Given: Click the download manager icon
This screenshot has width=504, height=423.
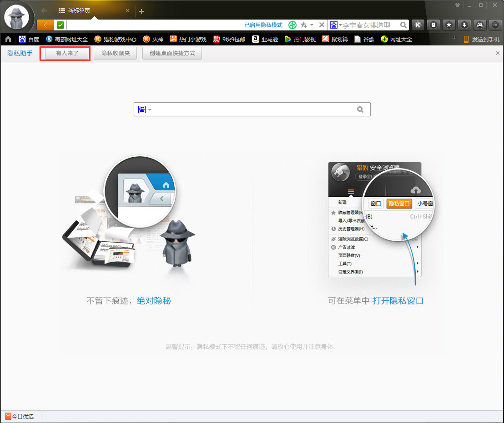Looking at the screenshot, I should (x=464, y=25).
